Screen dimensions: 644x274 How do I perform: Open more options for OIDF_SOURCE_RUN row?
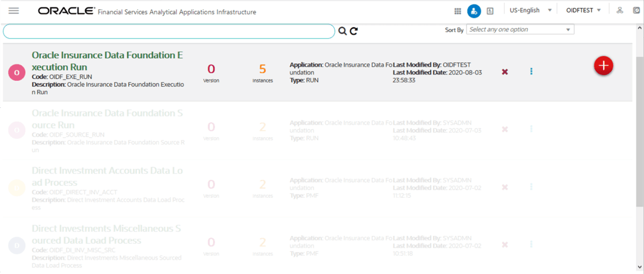coord(531,129)
